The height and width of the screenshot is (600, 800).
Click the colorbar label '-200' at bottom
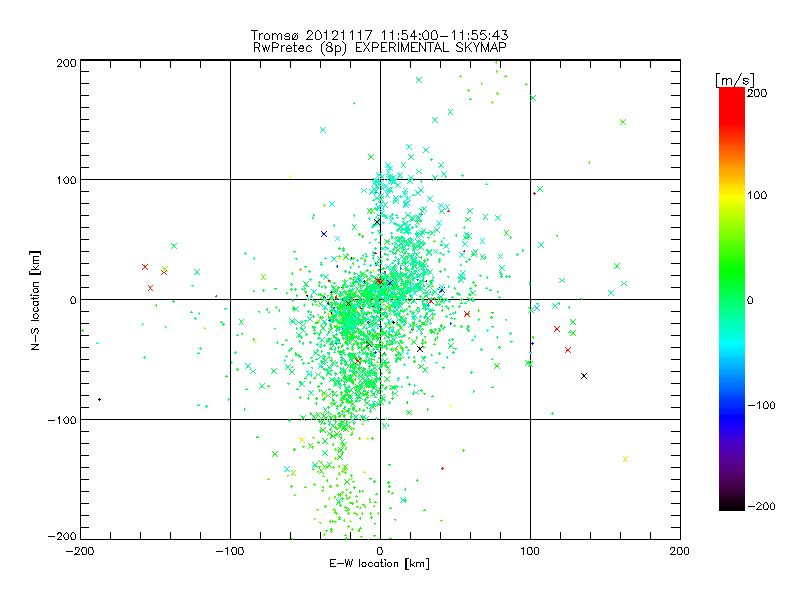coord(761,506)
